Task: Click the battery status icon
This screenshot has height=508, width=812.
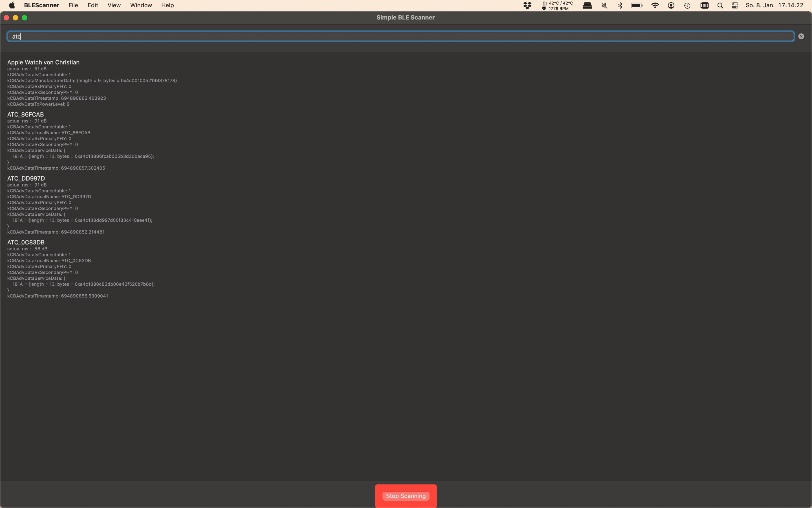Action: point(637,5)
